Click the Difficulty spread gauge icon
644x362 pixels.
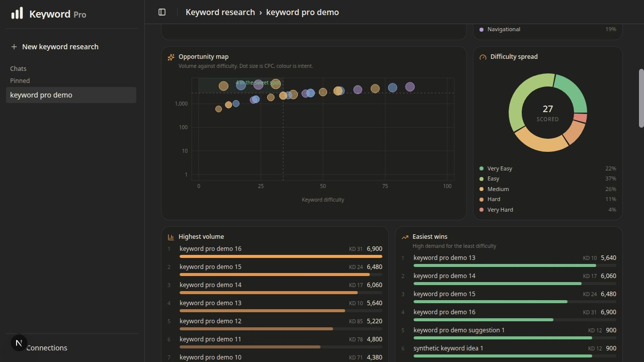[x=483, y=57]
